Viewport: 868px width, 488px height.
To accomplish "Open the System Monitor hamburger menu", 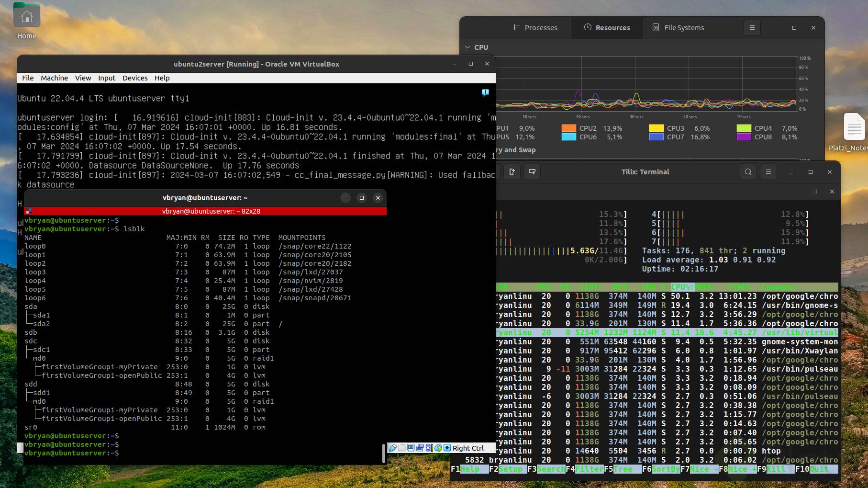I will tap(752, 28).
